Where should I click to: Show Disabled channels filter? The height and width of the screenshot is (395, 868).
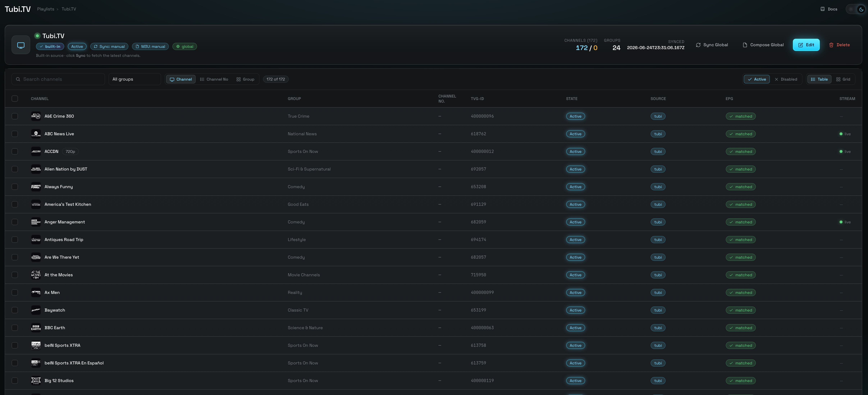[x=786, y=79]
